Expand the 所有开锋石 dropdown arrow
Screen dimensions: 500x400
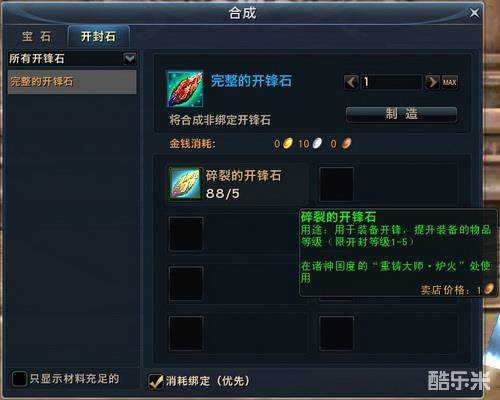130,59
